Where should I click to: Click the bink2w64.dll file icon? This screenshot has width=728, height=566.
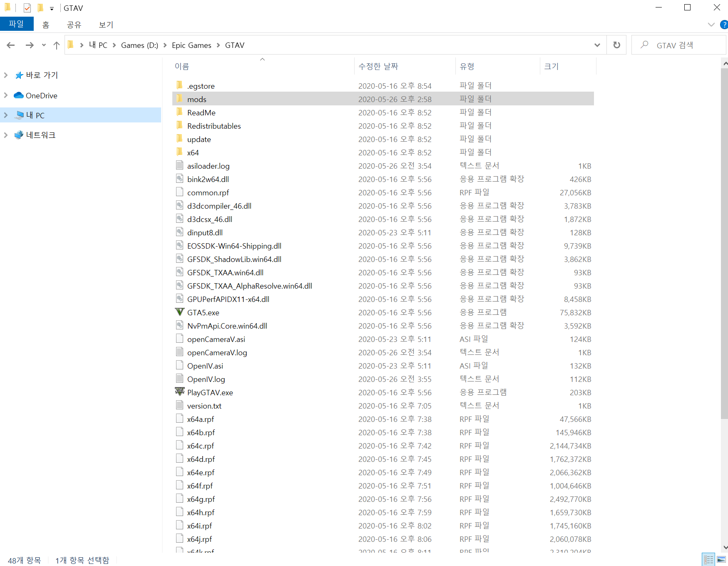click(179, 179)
